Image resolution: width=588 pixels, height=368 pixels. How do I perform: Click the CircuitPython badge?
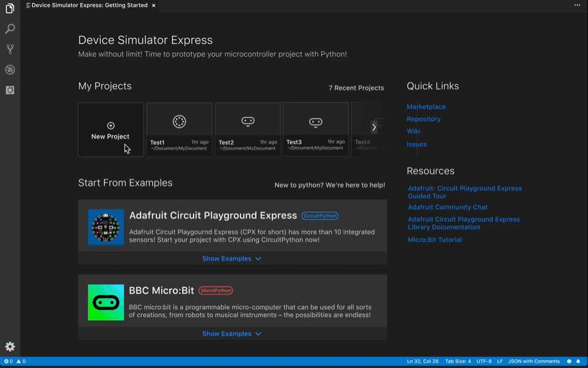tap(320, 216)
